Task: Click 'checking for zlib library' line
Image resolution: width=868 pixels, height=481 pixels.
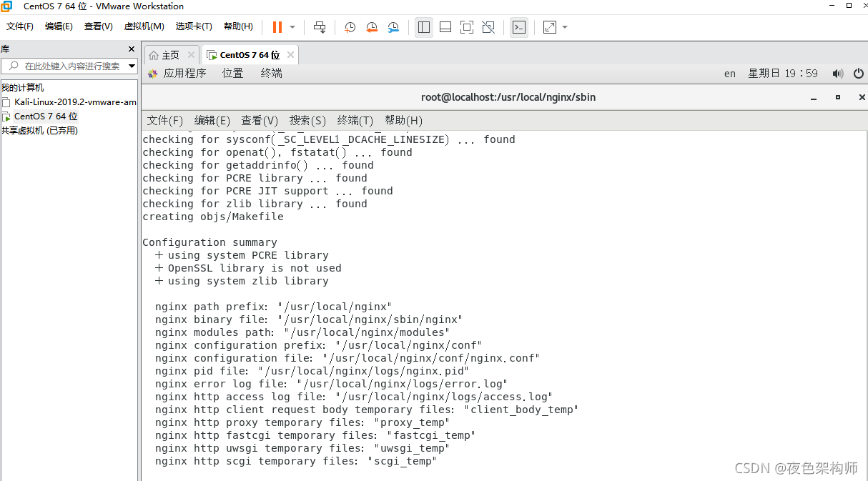Action: [255, 204]
